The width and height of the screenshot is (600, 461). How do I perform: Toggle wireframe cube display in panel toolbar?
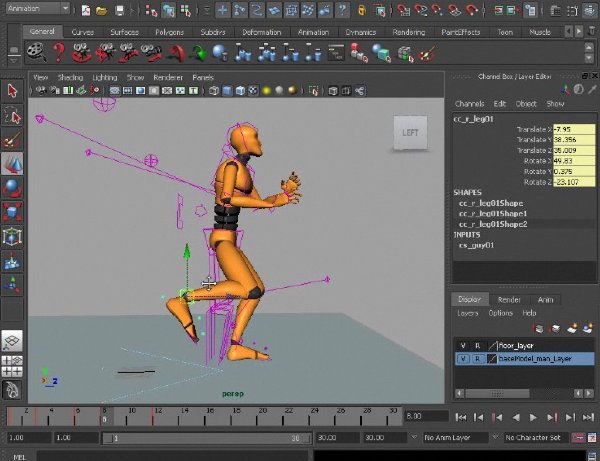214,91
